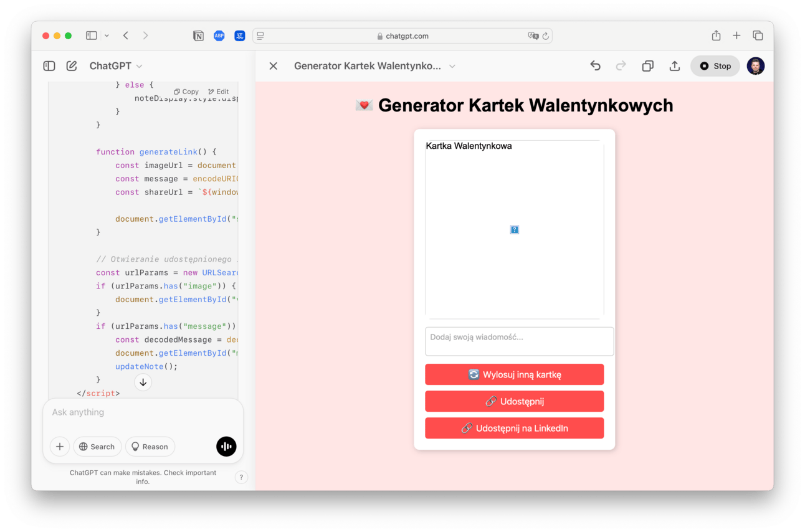805x532 pixels.
Task: Copy the canvas content
Action: tap(648, 66)
